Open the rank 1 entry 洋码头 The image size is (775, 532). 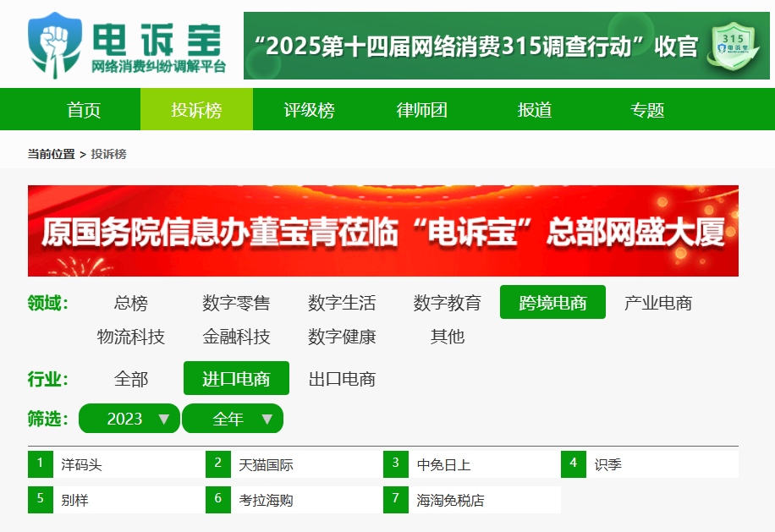coord(81,464)
